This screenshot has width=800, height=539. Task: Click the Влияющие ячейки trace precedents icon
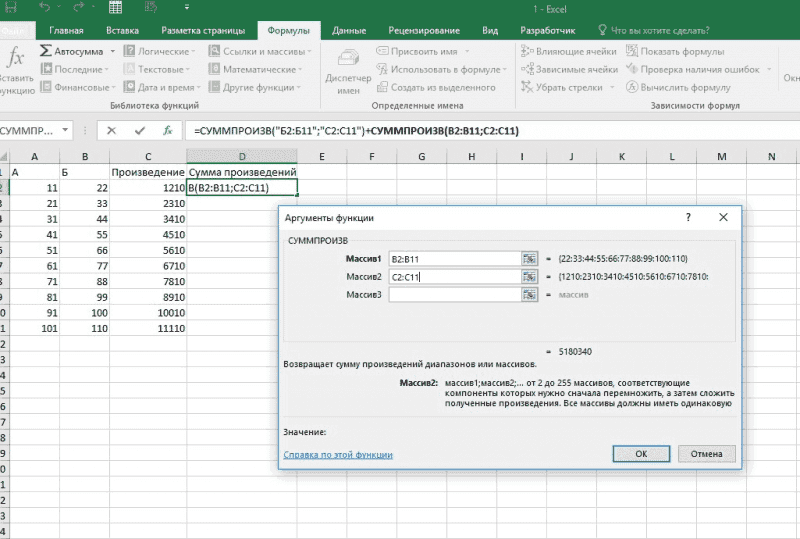528,51
